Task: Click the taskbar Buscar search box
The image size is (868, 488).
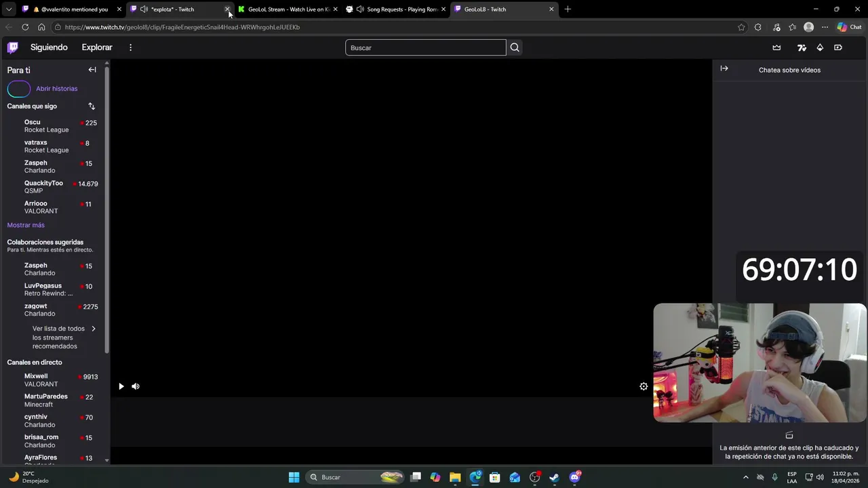Action: tap(355, 477)
